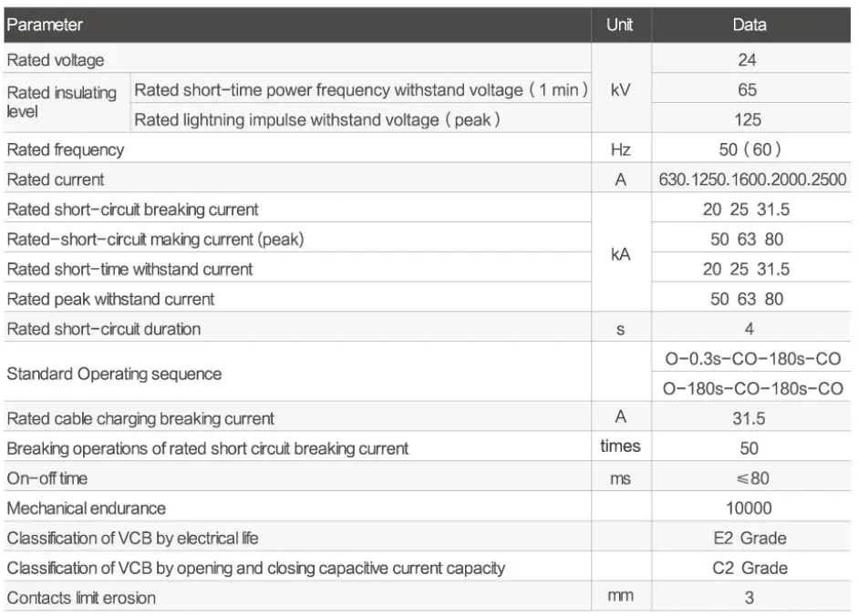Click the kV unit cell
Screen dimensions: 858x616
point(620,90)
